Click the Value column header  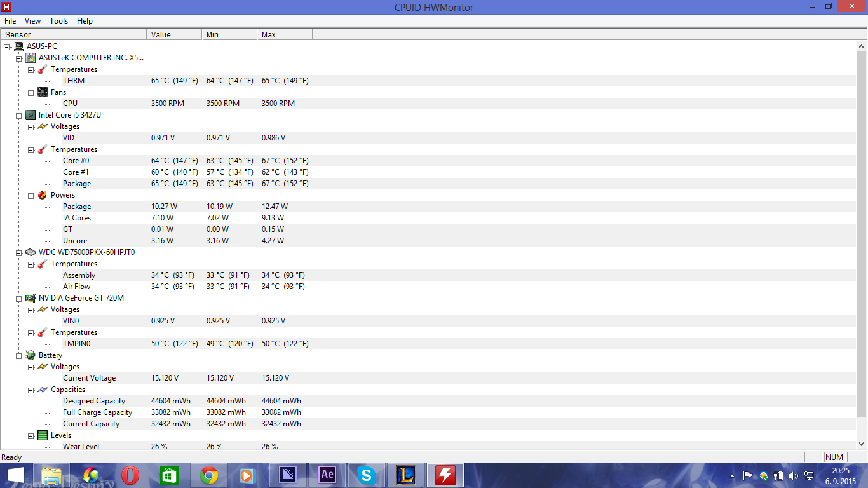click(174, 34)
